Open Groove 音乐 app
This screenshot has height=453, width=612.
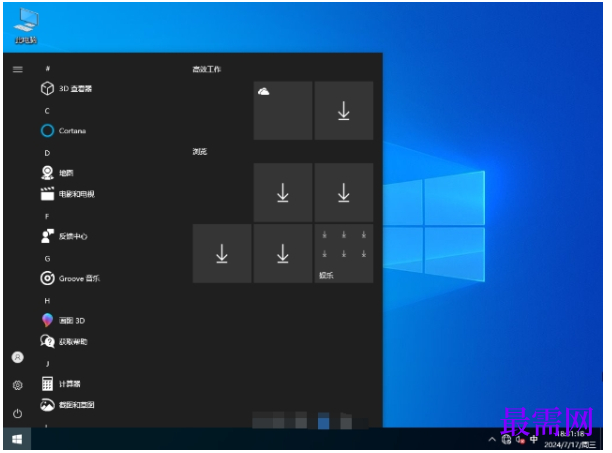click(x=70, y=278)
